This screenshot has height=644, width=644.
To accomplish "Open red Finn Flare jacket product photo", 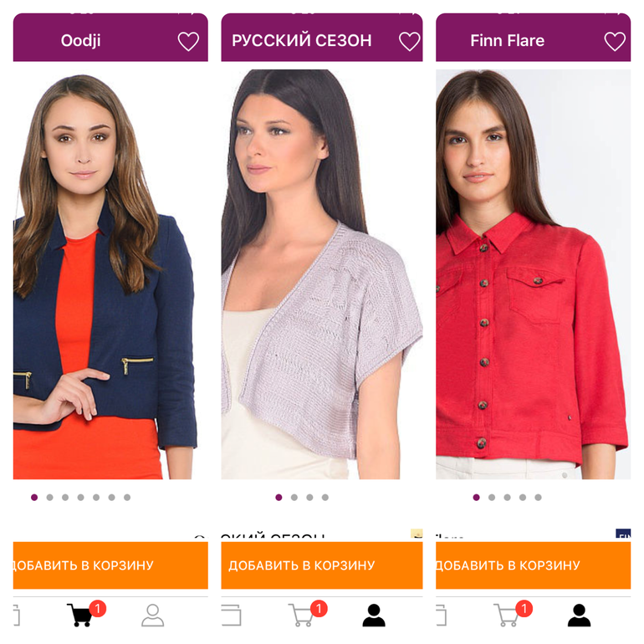I will (533, 274).
